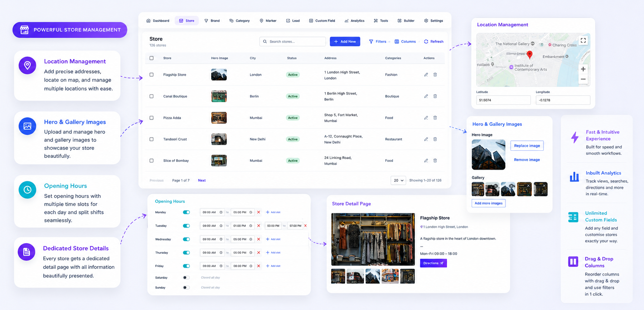The width and height of the screenshot is (644, 310).
Task: Open Tuesday 03:00 PM start time picker
Action: (273, 226)
